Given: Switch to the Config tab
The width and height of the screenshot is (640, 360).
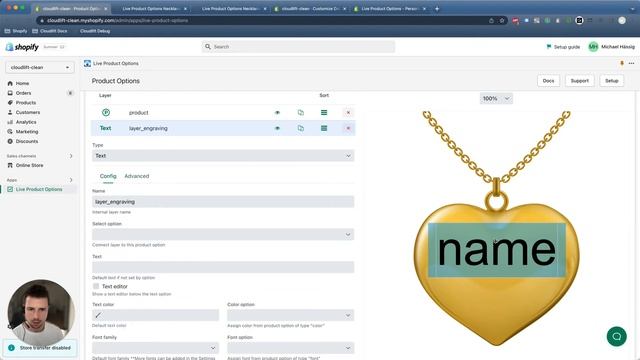Looking at the screenshot, I should [108, 176].
